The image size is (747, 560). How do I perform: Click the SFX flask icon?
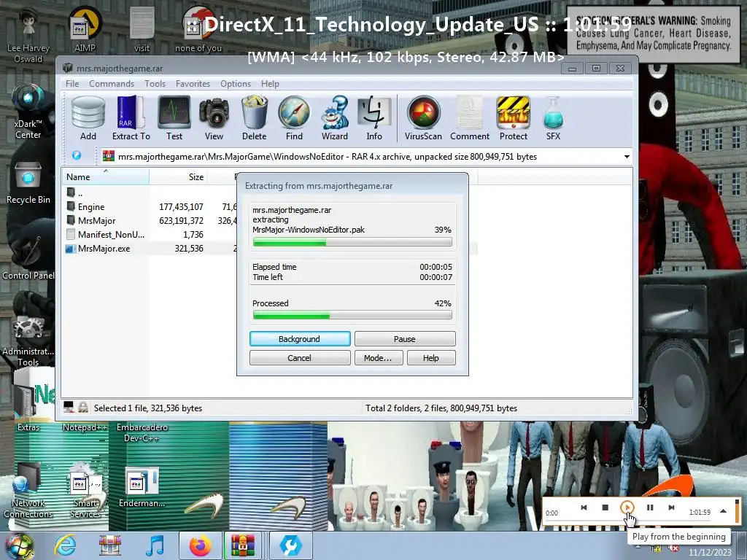coord(553,118)
